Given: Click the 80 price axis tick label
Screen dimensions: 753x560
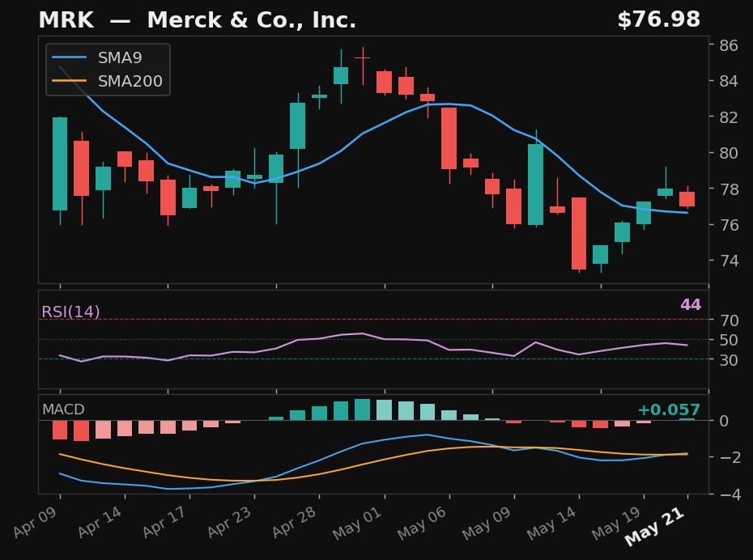Looking at the screenshot, I should click(729, 153).
